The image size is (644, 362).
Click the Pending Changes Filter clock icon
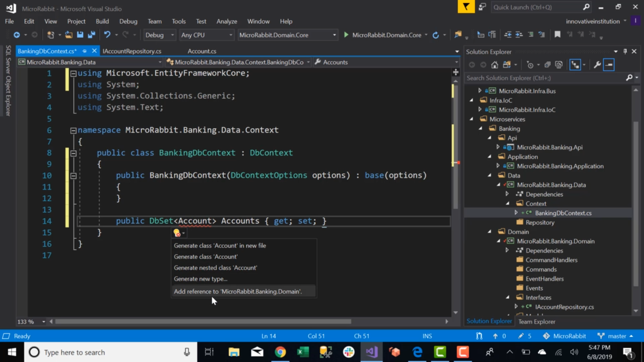pyautogui.click(x=530, y=65)
